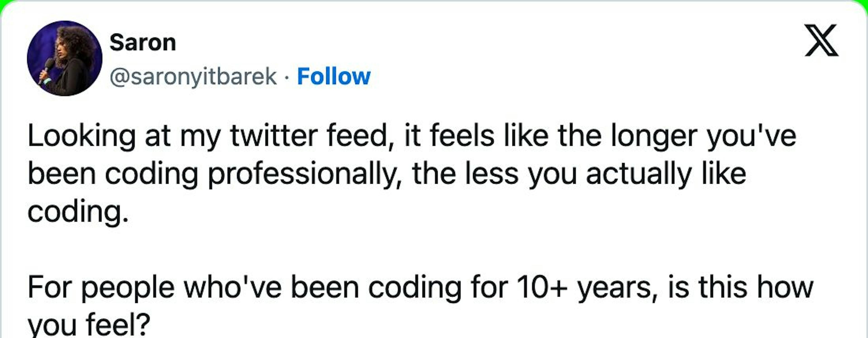This screenshot has height=338, width=868.
Task: Click Saron's profile picture
Action: click(x=64, y=58)
